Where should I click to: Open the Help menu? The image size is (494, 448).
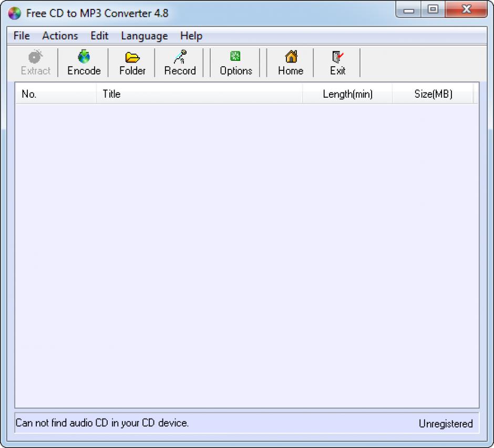click(x=191, y=36)
